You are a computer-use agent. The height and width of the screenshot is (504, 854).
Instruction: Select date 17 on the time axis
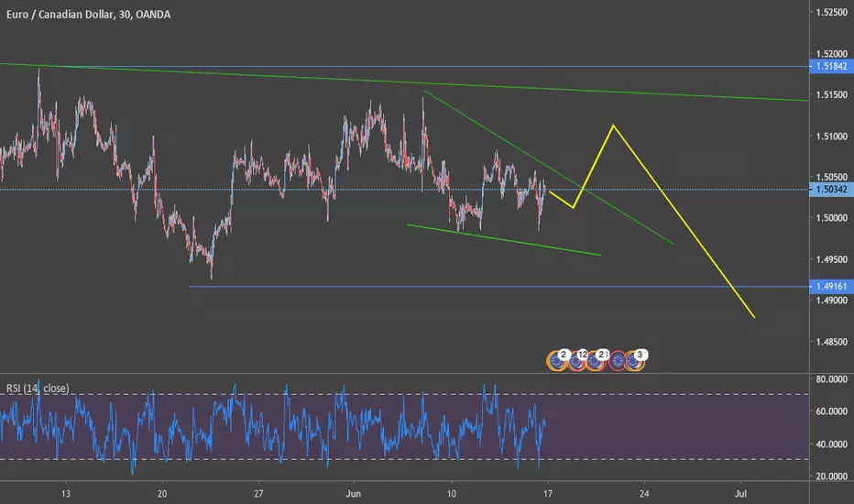[x=547, y=494]
